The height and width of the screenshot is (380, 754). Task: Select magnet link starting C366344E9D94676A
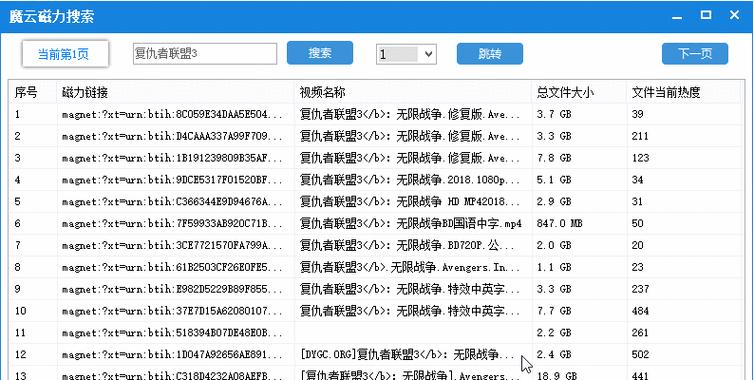tap(172, 202)
